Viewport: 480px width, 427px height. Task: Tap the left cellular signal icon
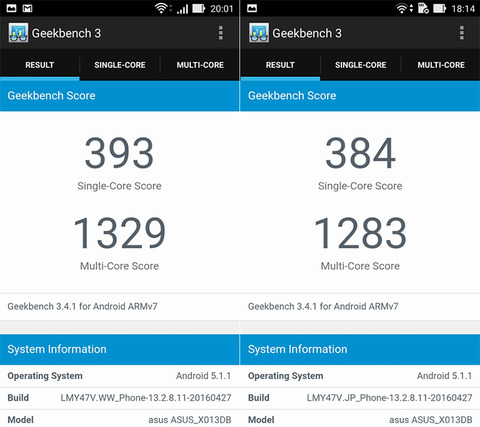(x=182, y=9)
